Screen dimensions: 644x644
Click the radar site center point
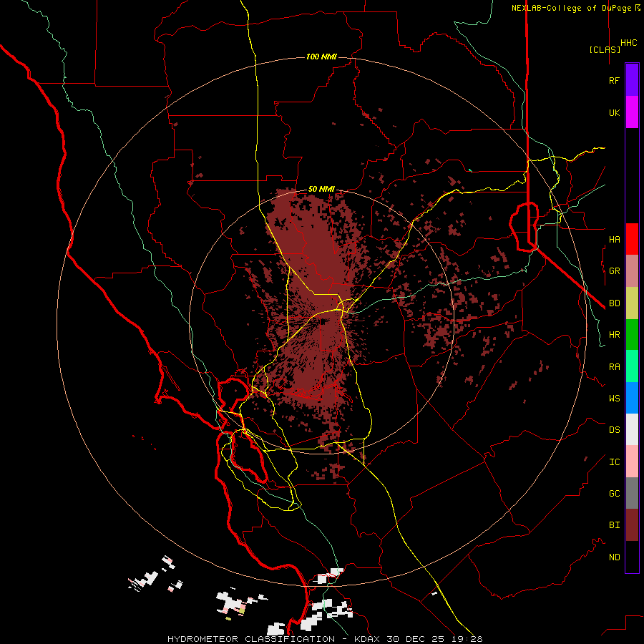point(321,321)
